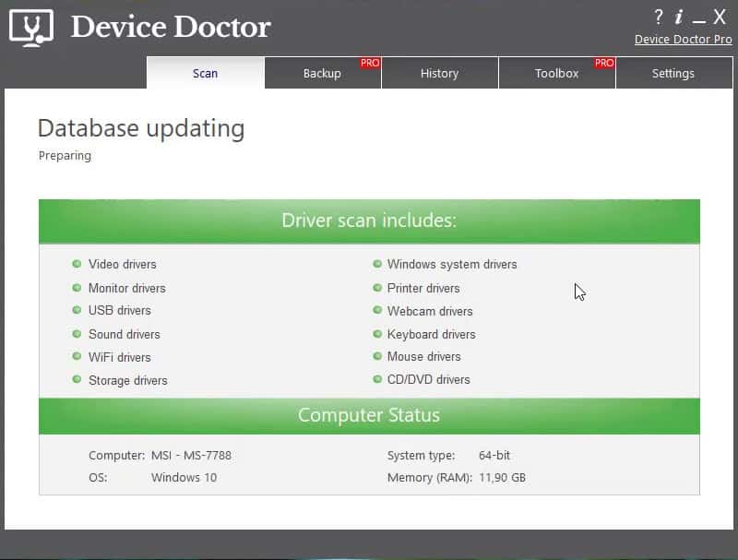Click the 64-bit system type value
Image resolution: width=738 pixels, height=560 pixels.
point(494,456)
